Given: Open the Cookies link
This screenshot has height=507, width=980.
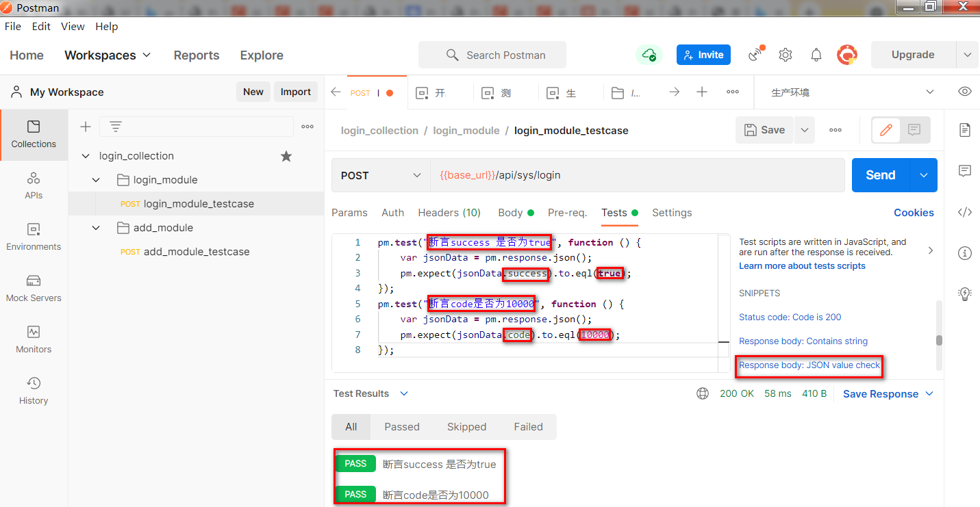Looking at the screenshot, I should point(914,213).
